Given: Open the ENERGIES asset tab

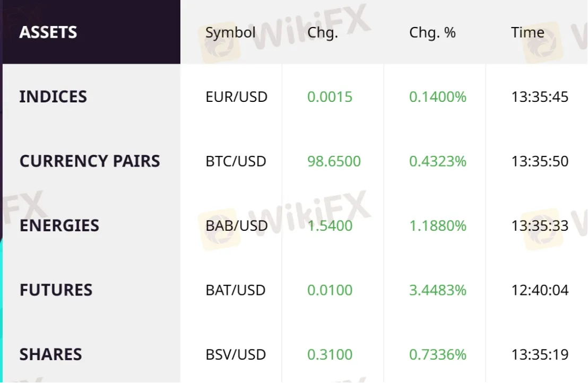Looking at the screenshot, I should point(59,225).
